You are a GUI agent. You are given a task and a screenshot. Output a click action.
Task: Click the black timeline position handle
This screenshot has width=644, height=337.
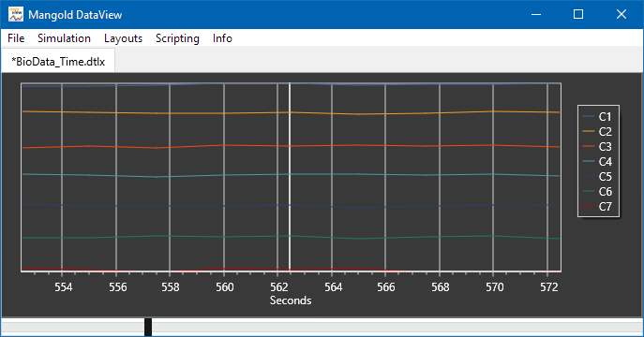[x=148, y=327]
